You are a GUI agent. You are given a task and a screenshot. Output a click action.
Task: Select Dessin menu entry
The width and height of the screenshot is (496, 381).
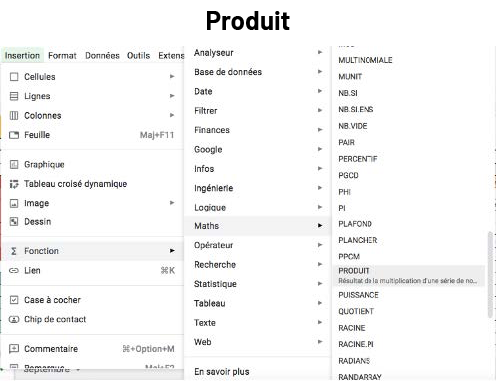tap(93, 222)
